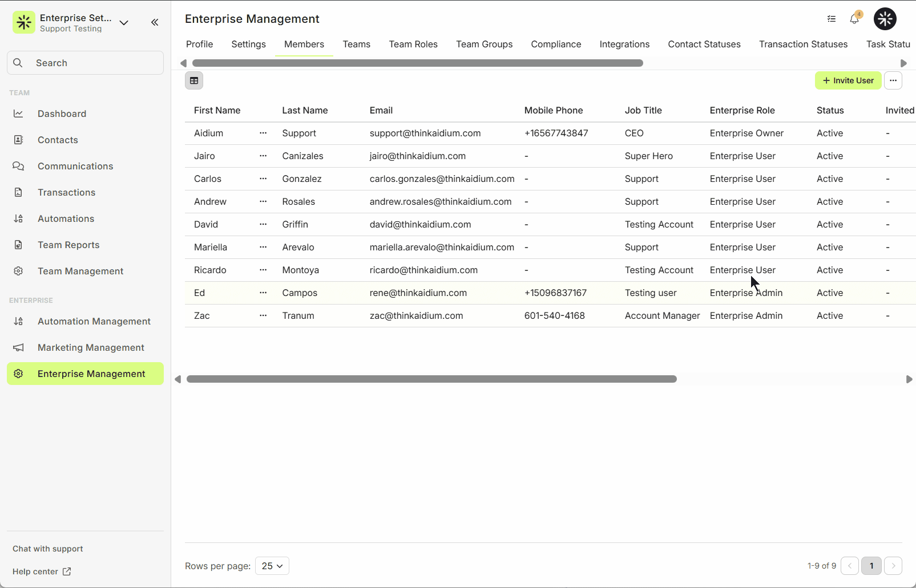Open the Rows per page dropdown

pos(272,566)
